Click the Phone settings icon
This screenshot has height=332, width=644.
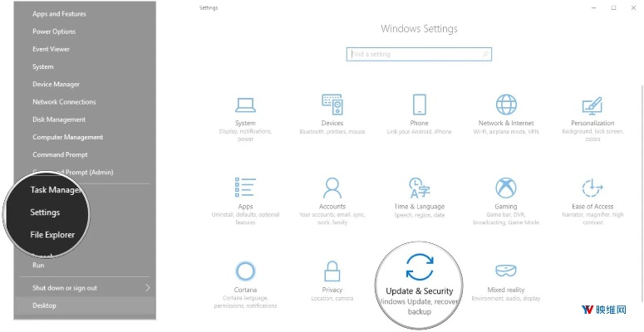420,105
